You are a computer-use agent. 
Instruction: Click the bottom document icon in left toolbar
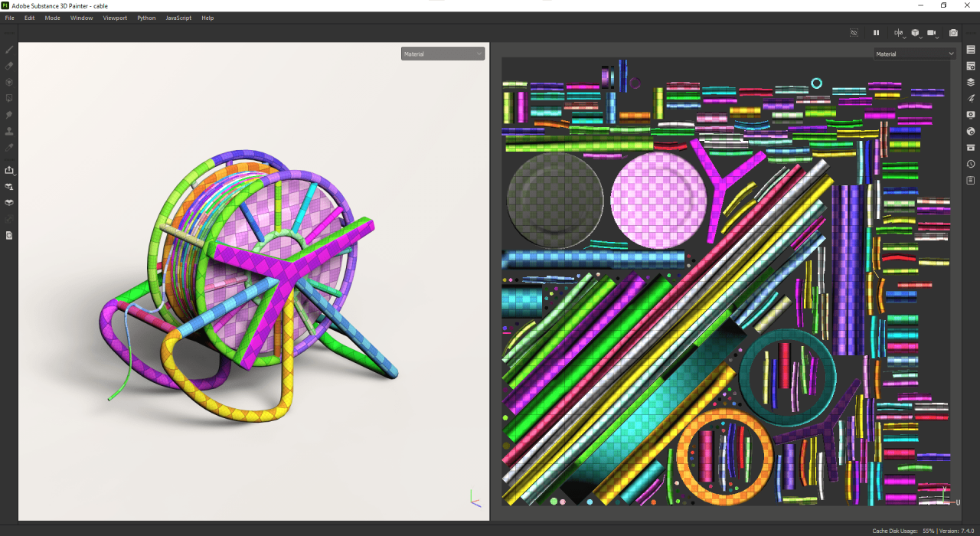click(9, 235)
